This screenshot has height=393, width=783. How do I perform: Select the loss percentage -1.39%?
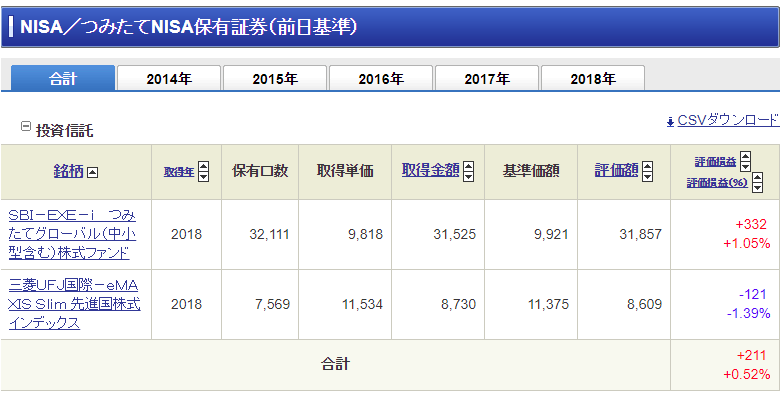pos(749,314)
